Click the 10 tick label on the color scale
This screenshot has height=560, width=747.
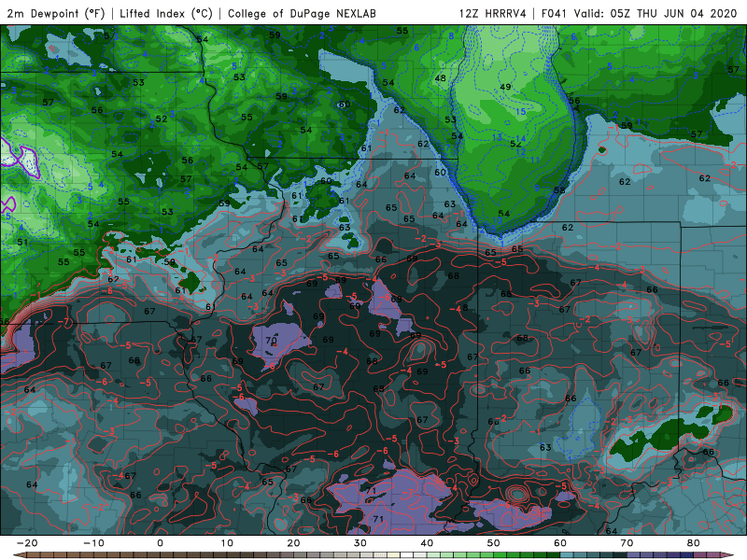pos(227,543)
